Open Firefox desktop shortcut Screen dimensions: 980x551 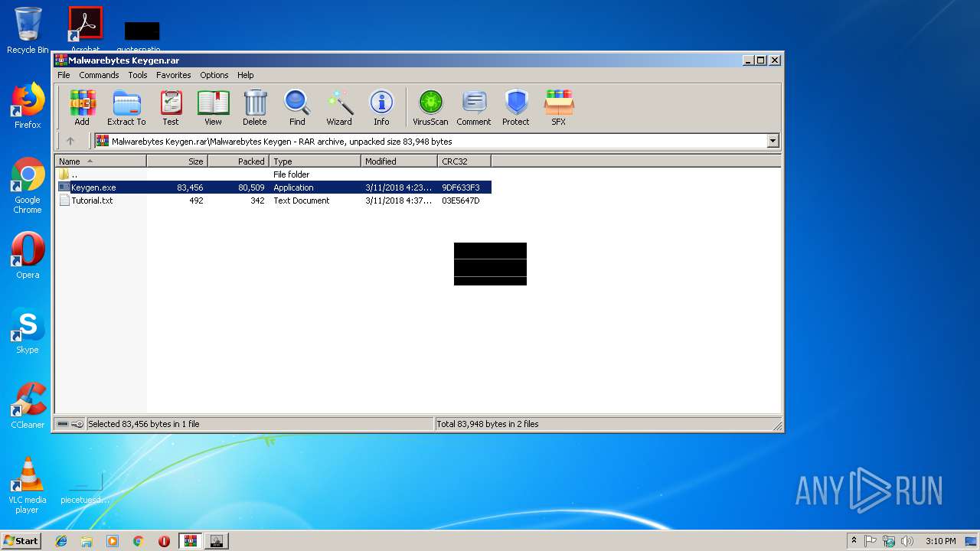pyautogui.click(x=28, y=106)
